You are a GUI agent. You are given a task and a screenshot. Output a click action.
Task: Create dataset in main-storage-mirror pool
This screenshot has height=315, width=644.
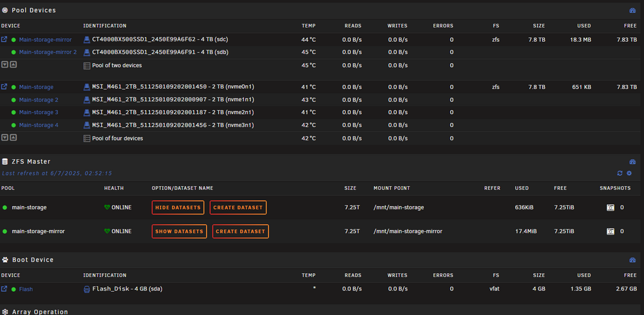coord(240,231)
